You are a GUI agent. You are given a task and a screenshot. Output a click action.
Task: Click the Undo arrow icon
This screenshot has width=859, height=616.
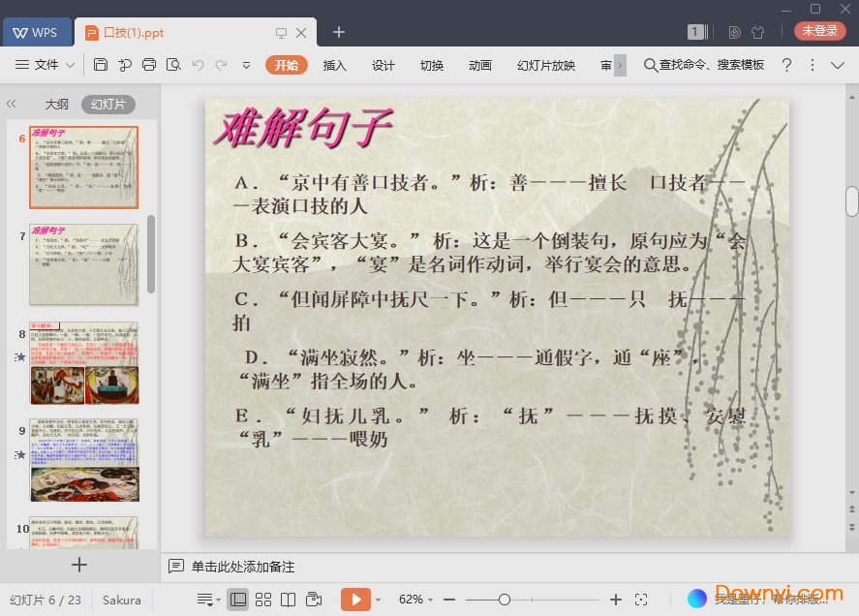pyautogui.click(x=198, y=65)
